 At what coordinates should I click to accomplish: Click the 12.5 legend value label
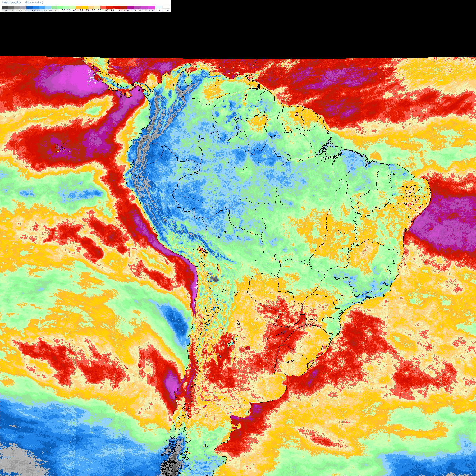pos(161,10)
